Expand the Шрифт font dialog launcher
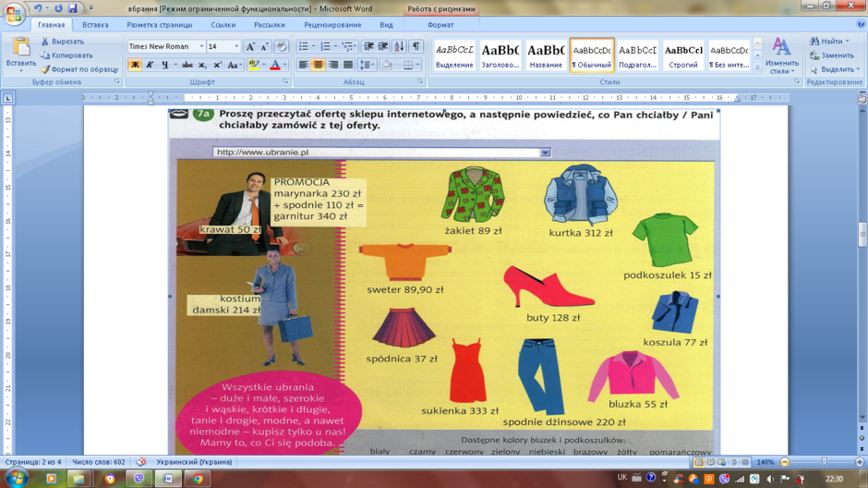Viewport: 868px width, 488px height. point(285,82)
